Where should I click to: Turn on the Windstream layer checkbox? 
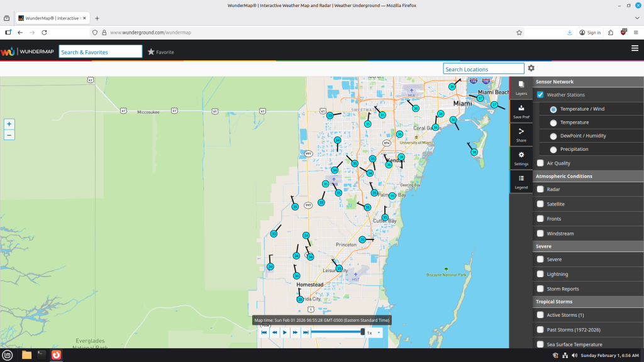point(540,234)
